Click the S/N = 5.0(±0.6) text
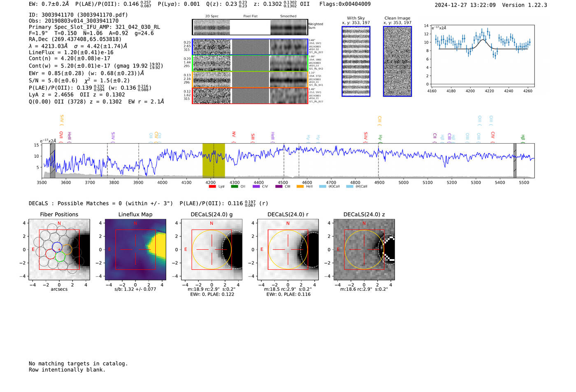576x392 pixels. [x=53, y=81]
